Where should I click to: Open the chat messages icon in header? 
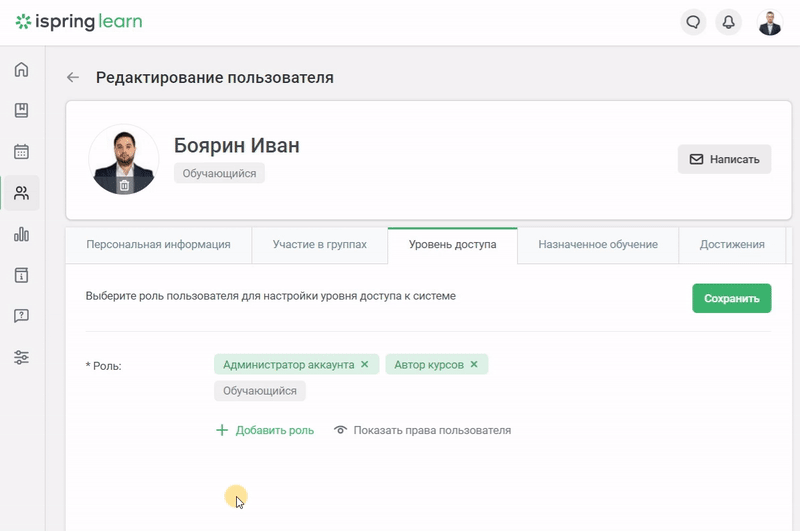tap(693, 22)
